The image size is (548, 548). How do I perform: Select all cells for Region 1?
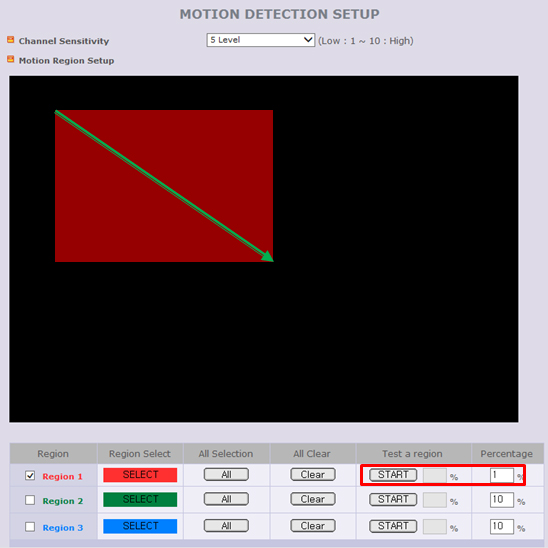coord(226,475)
